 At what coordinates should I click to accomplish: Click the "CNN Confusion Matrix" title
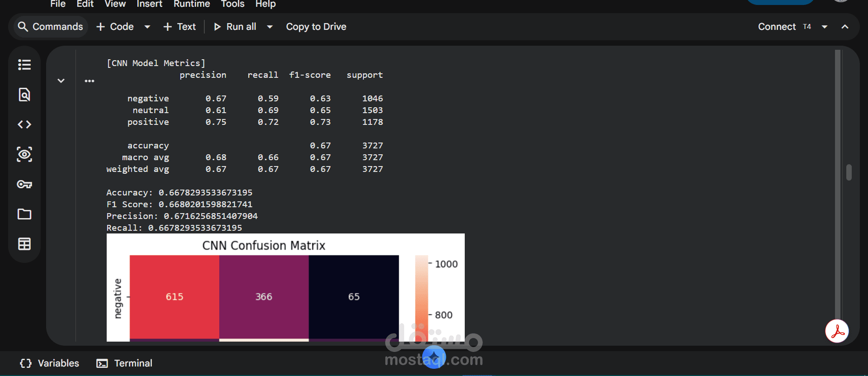click(x=264, y=245)
